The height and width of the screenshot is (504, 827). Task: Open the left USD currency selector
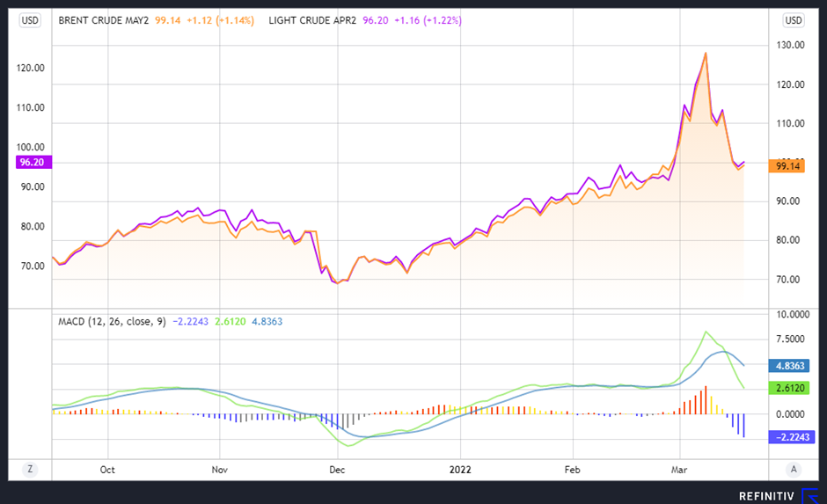(30, 20)
